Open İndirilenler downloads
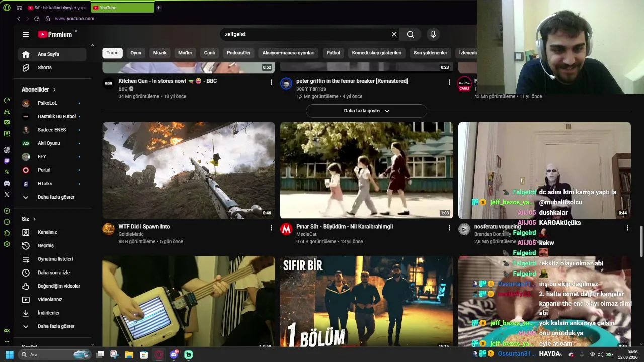This screenshot has width=644, height=362. point(52,313)
